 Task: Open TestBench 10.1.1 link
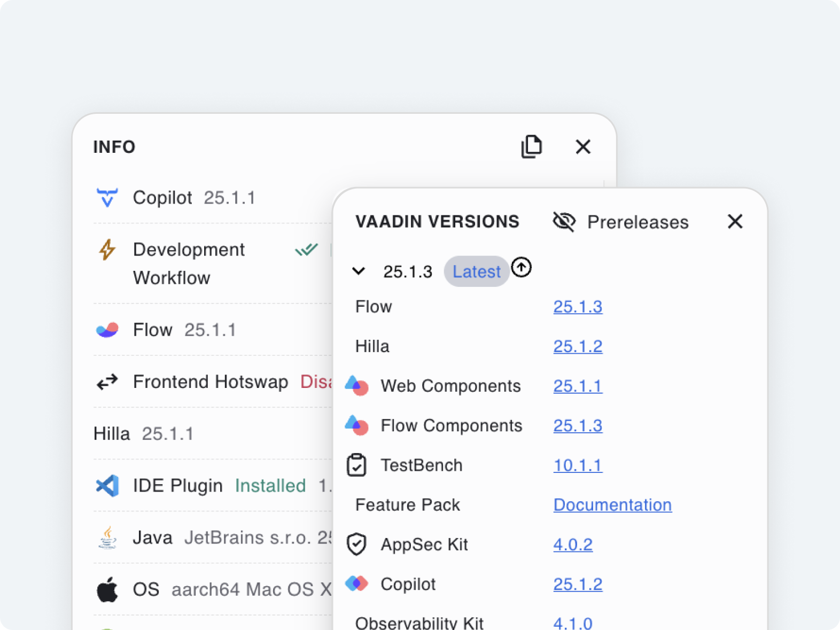(x=578, y=465)
